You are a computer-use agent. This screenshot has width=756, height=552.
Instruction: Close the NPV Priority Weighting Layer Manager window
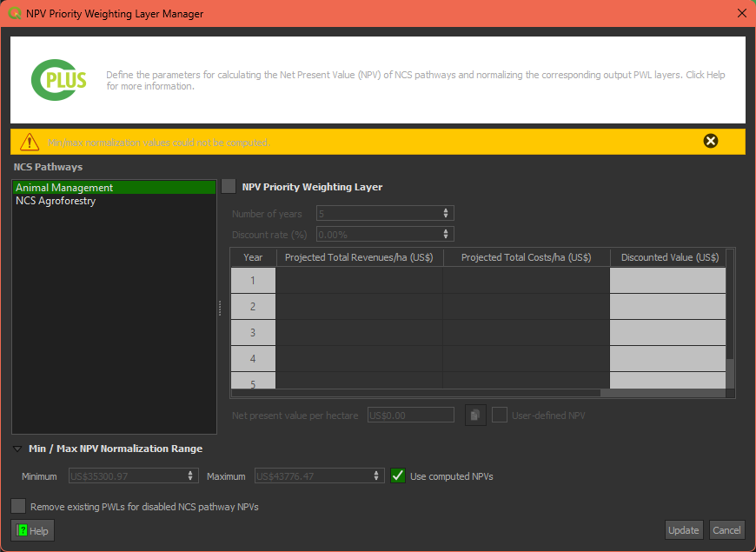(742, 13)
